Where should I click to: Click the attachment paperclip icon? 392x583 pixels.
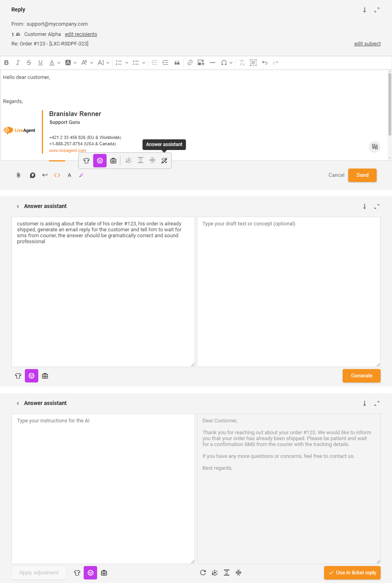[x=19, y=175]
